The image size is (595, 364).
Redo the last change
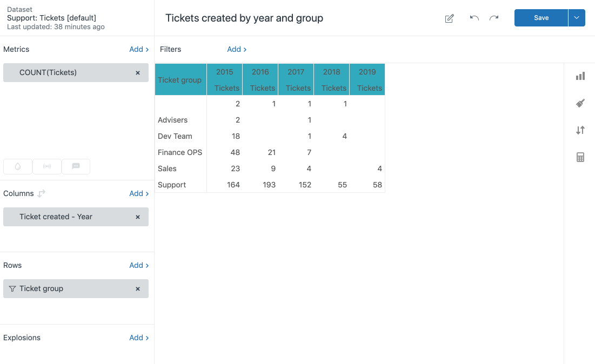(x=494, y=18)
